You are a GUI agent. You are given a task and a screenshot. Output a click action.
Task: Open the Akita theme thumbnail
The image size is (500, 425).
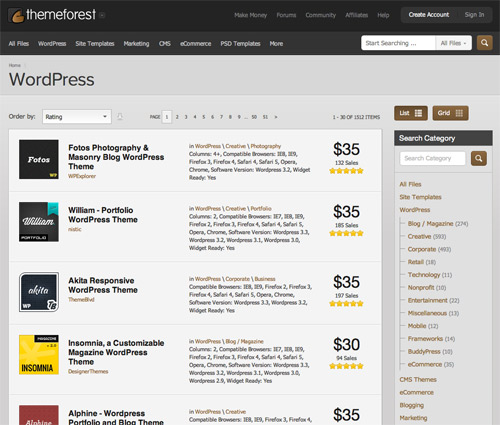click(39, 292)
